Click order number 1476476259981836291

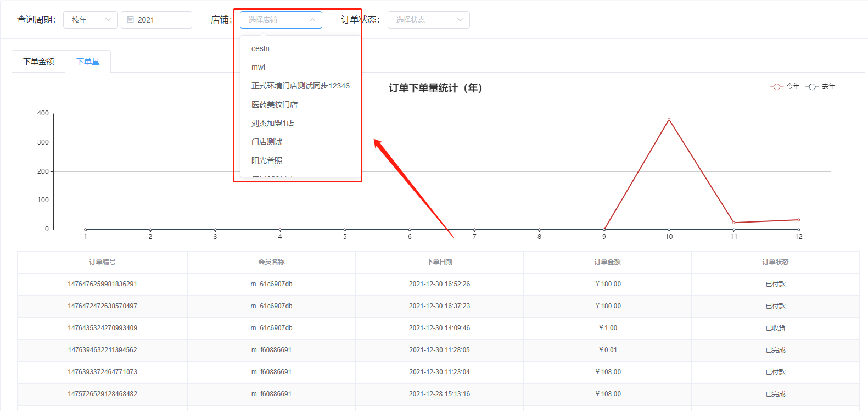coord(102,284)
